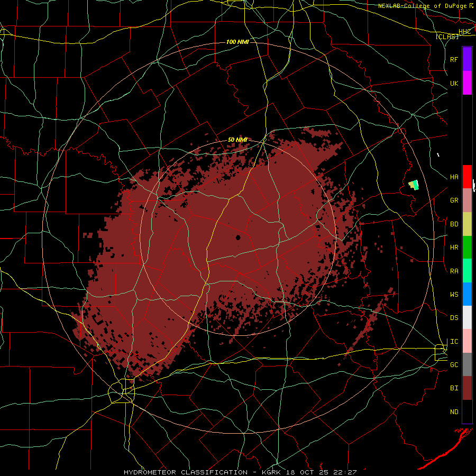Click the BI dark red legend swatch
This screenshot has width=476, height=476.
(x=467, y=388)
